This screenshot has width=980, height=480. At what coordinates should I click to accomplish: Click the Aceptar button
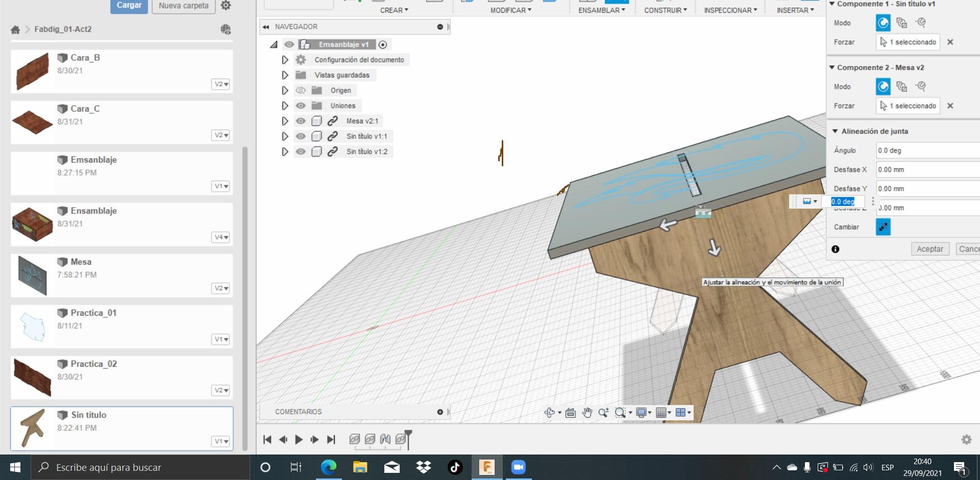coord(929,249)
